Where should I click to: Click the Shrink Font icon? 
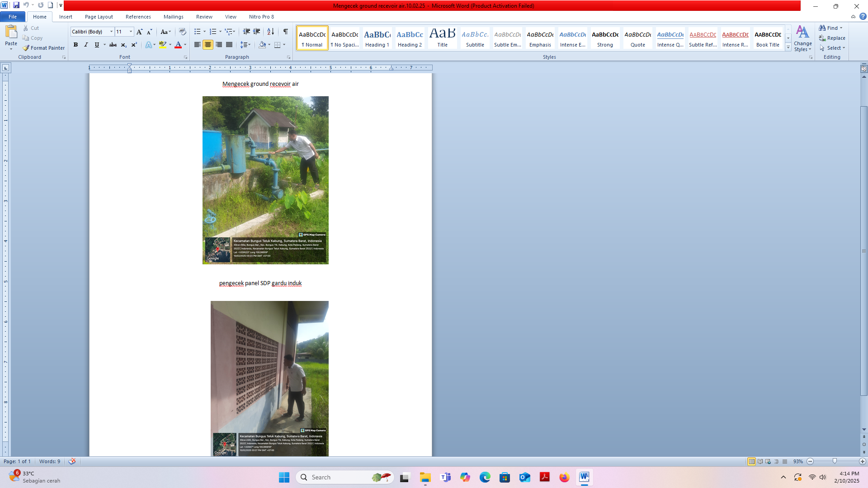tap(149, 32)
